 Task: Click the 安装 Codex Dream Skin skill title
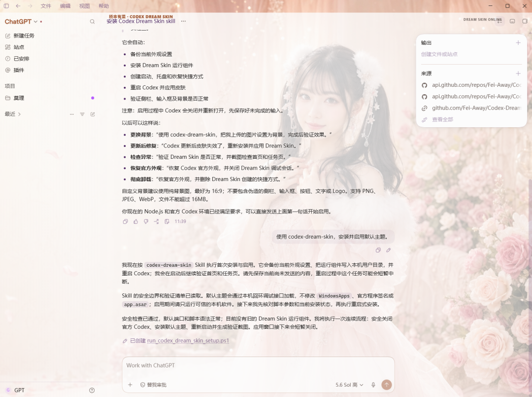(x=141, y=21)
